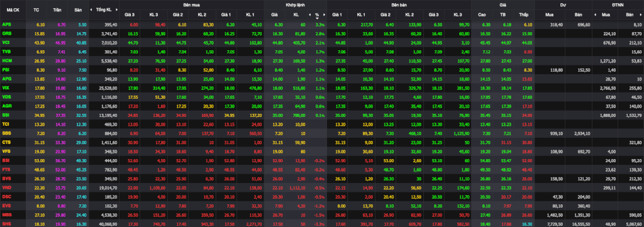Toggle the sort triangle under % header
This screenshot has height=227, width=644.
[x=317, y=18]
